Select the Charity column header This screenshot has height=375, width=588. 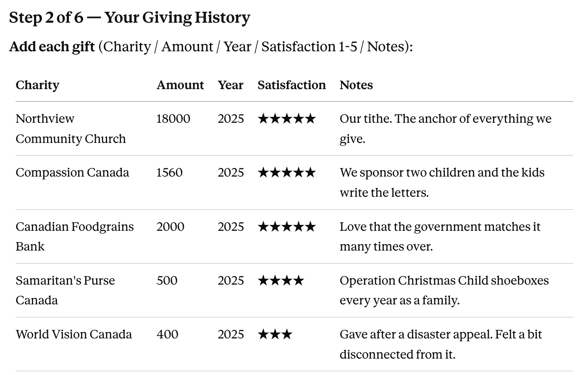(37, 85)
